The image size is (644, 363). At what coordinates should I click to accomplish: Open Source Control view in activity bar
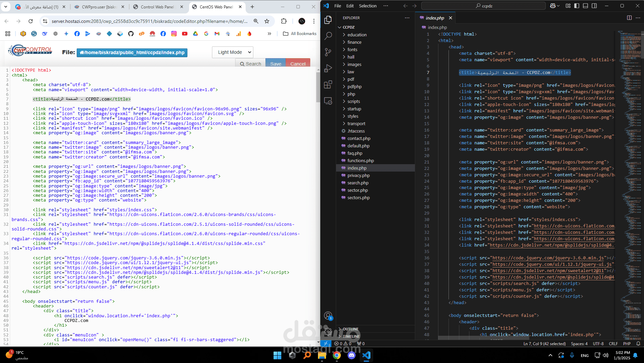pos(328,52)
